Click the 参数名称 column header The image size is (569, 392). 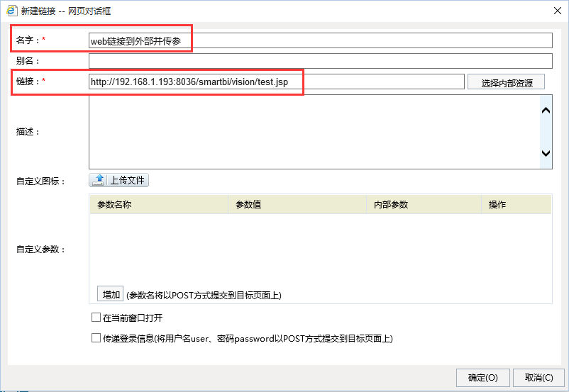tap(159, 205)
